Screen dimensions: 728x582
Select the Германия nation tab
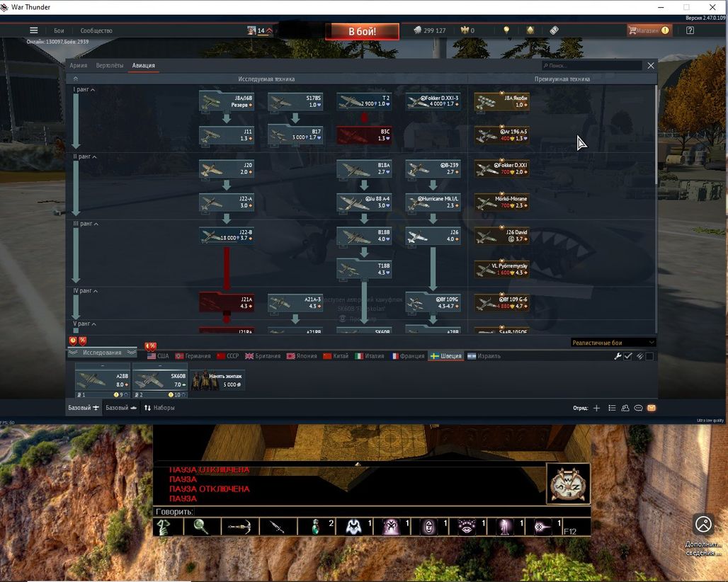click(193, 356)
